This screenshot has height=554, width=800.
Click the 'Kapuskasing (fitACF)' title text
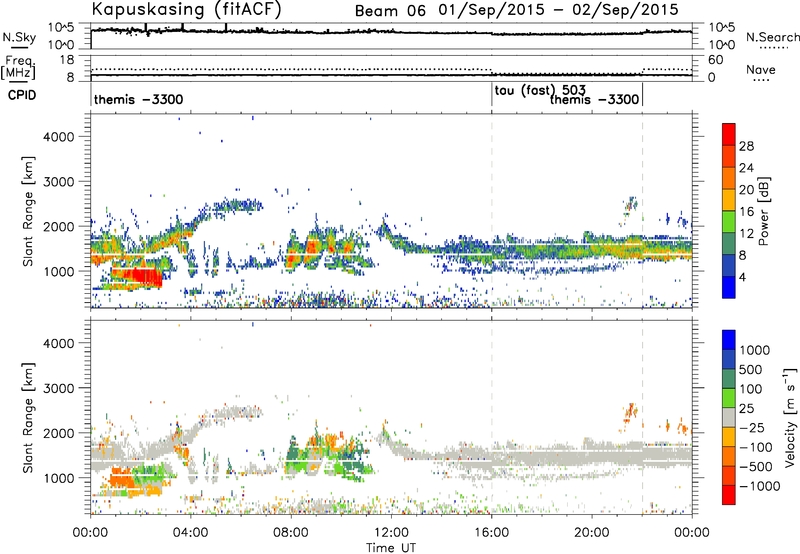click(x=186, y=10)
